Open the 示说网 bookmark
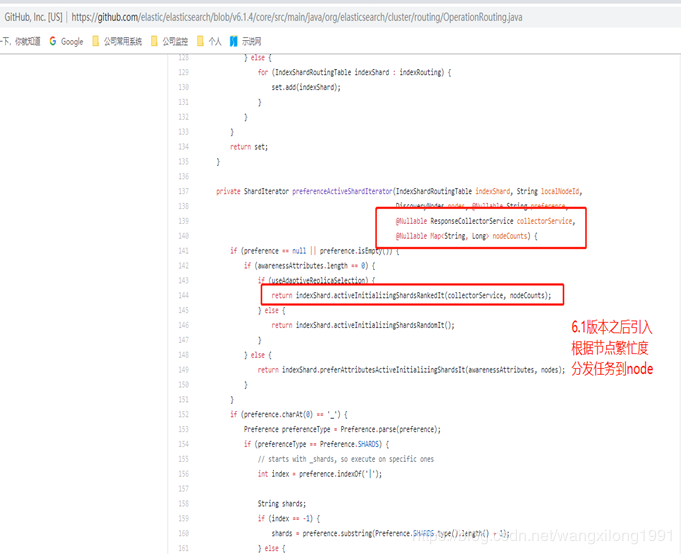 [246, 42]
